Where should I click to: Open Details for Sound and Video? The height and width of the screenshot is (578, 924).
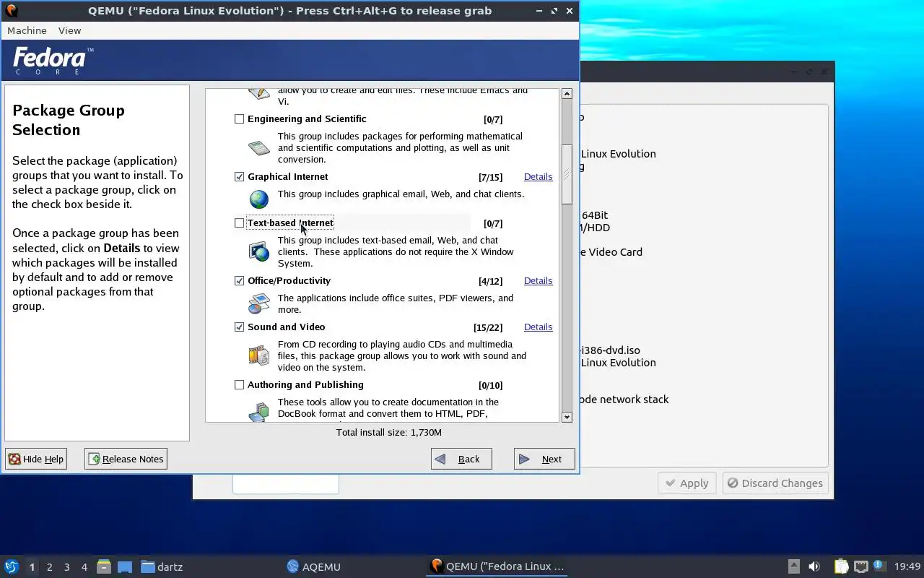click(x=538, y=327)
